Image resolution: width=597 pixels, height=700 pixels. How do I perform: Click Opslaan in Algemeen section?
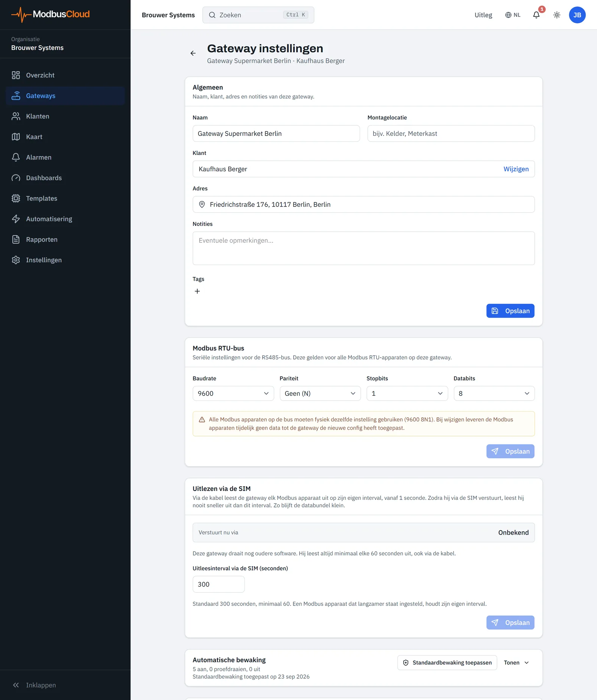(x=510, y=311)
